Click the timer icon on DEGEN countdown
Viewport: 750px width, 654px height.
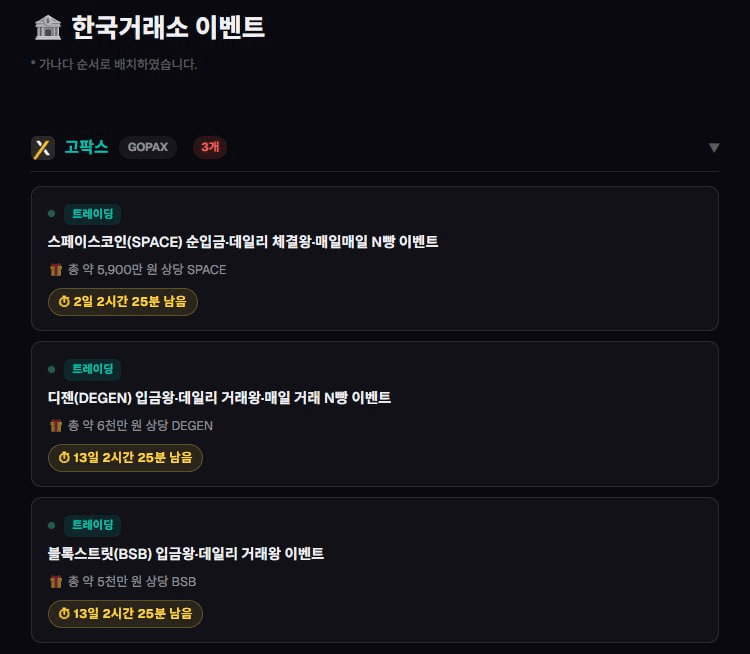64,458
